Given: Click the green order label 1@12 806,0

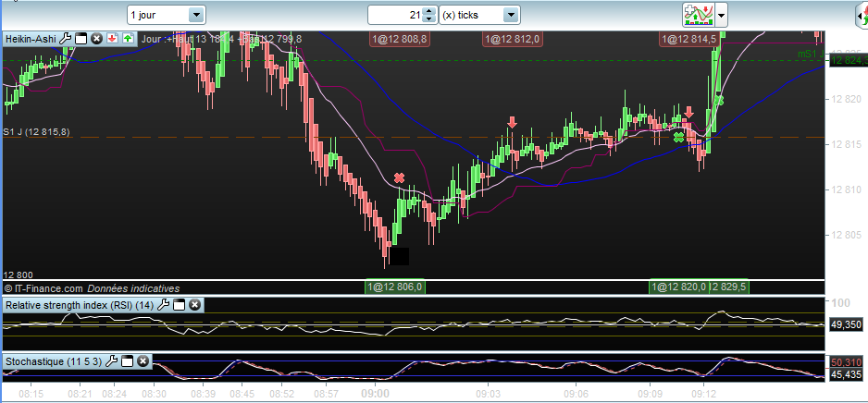Looking at the screenshot, I should [395, 287].
